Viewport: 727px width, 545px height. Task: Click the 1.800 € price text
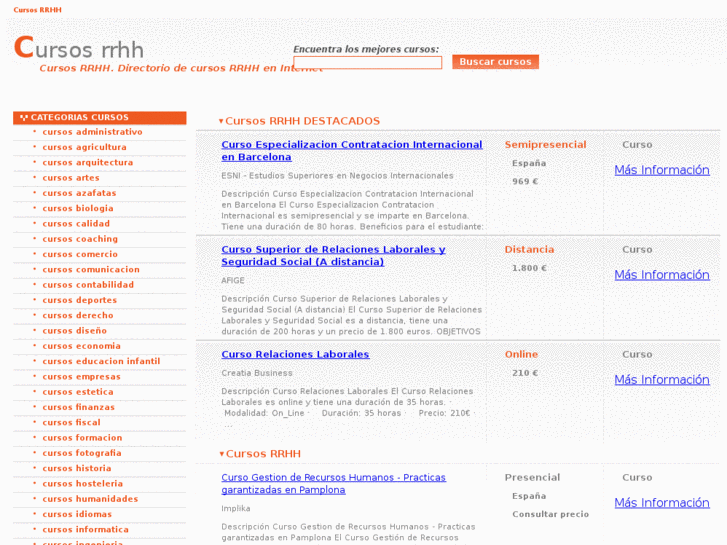(529, 269)
